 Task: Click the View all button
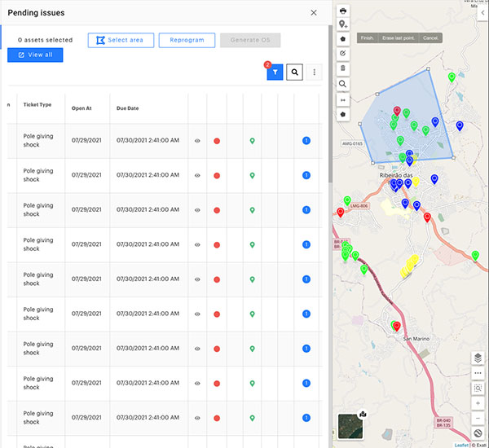pyautogui.click(x=35, y=55)
